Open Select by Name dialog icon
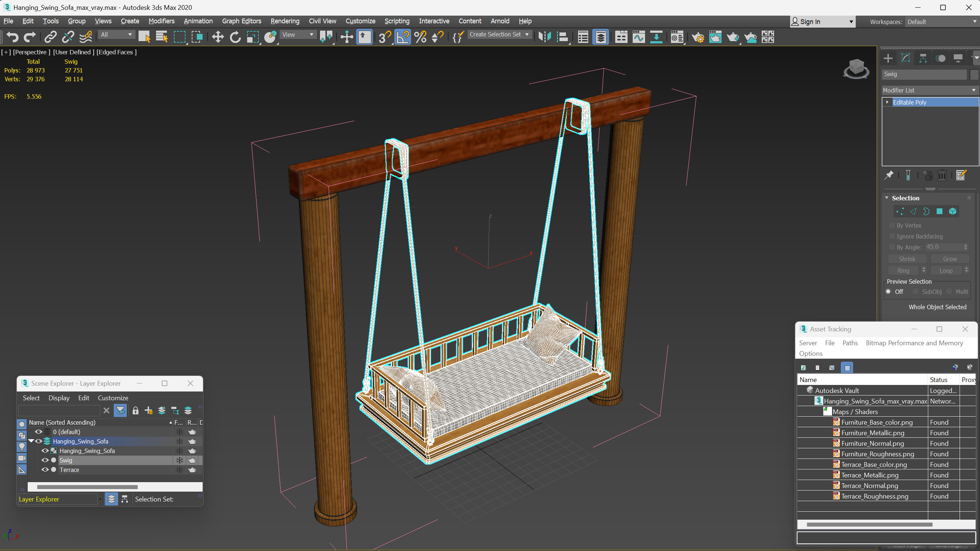The height and width of the screenshot is (551, 980). pyautogui.click(x=162, y=37)
